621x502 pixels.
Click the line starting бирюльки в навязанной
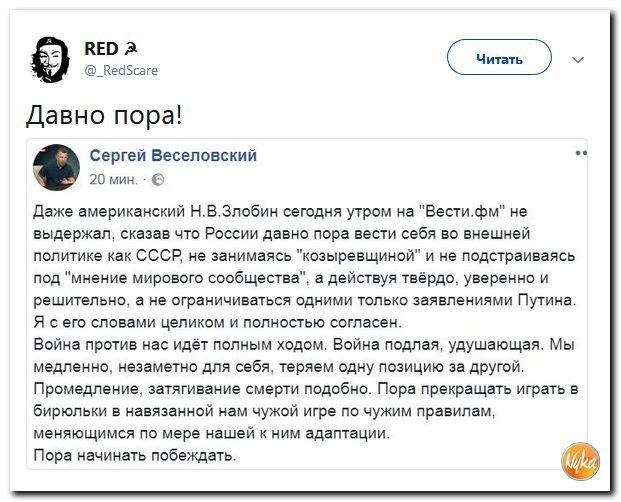coord(265,411)
